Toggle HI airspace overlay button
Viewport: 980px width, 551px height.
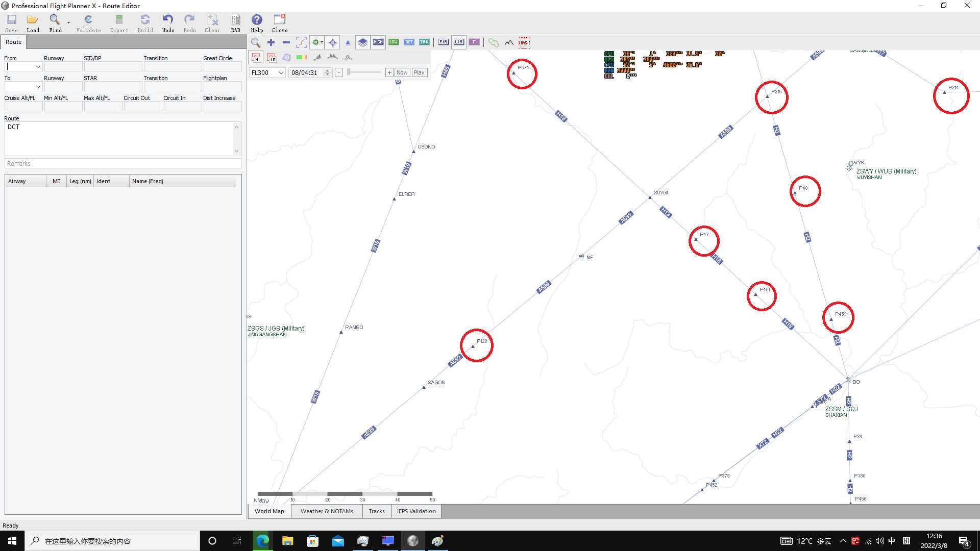(x=256, y=58)
